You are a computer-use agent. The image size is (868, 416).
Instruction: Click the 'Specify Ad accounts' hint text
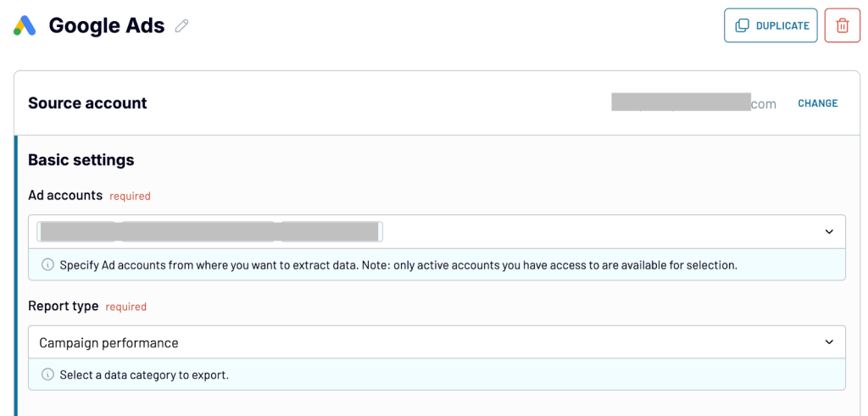click(398, 265)
